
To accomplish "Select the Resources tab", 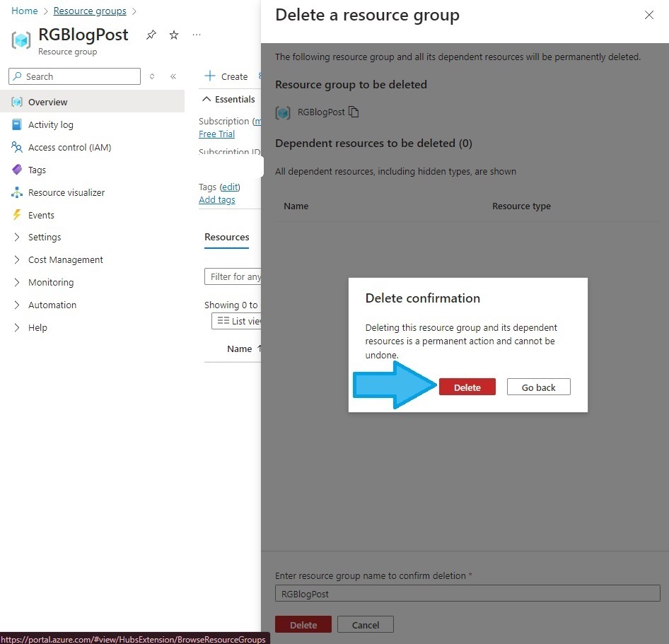I will tap(226, 237).
